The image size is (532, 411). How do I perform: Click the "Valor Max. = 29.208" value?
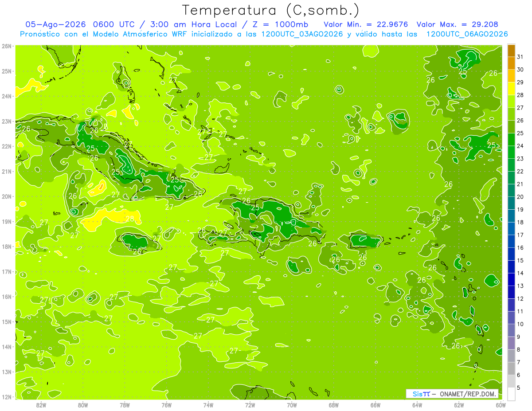point(457,24)
